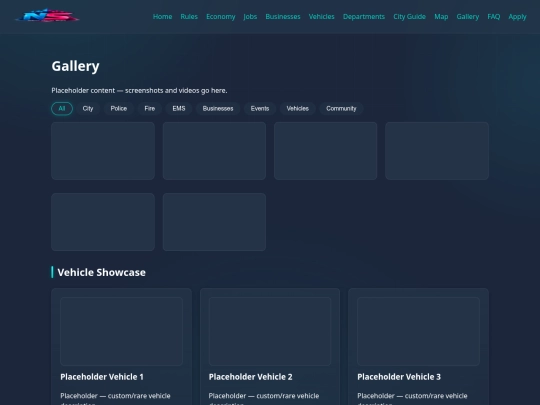The width and height of the screenshot is (540, 405).
Task: Select Gallery in the top navigation
Action: click(468, 17)
